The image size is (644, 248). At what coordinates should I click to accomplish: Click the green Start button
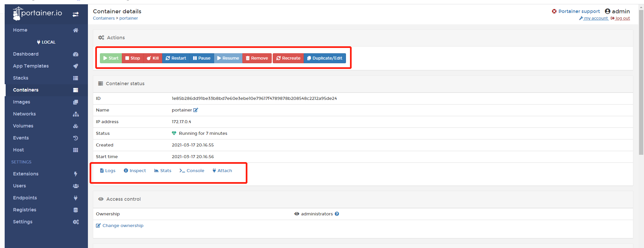[111, 58]
